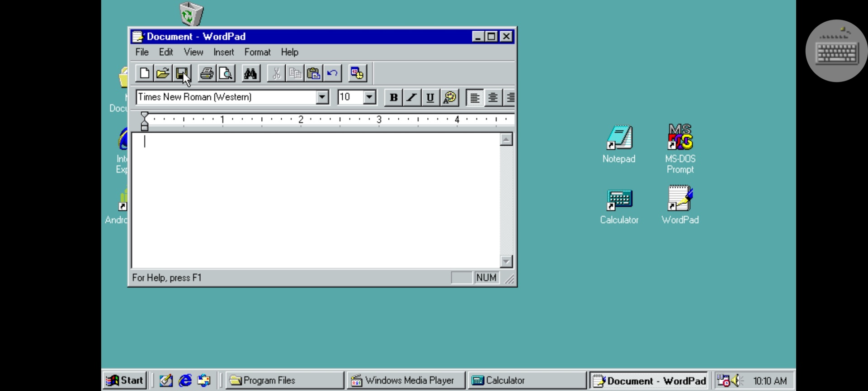Expand the font size dropdown
The image size is (868, 391).
(369, 97)
